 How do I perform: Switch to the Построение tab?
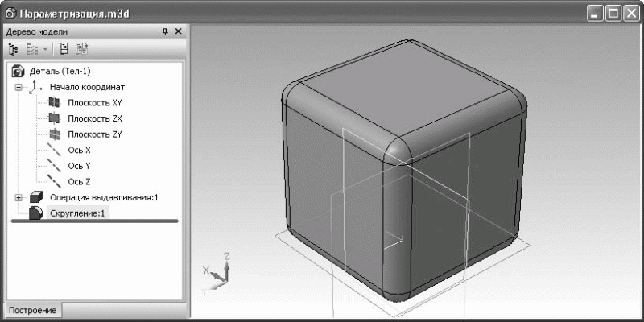pyautogui.click(x=33, y=311)
